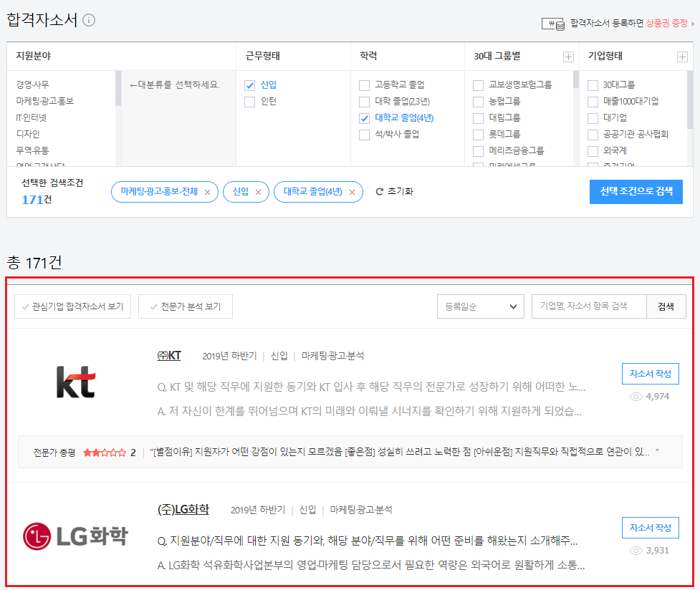The image size is (700, 590).
Task: Click the coupon icon near 상품권 증정
Action: 554,24
